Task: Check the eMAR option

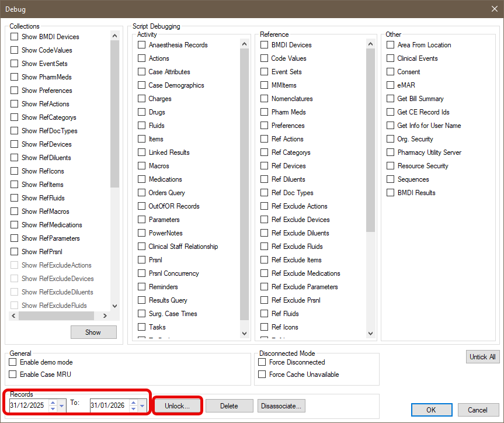Action: tap(391, 85)
